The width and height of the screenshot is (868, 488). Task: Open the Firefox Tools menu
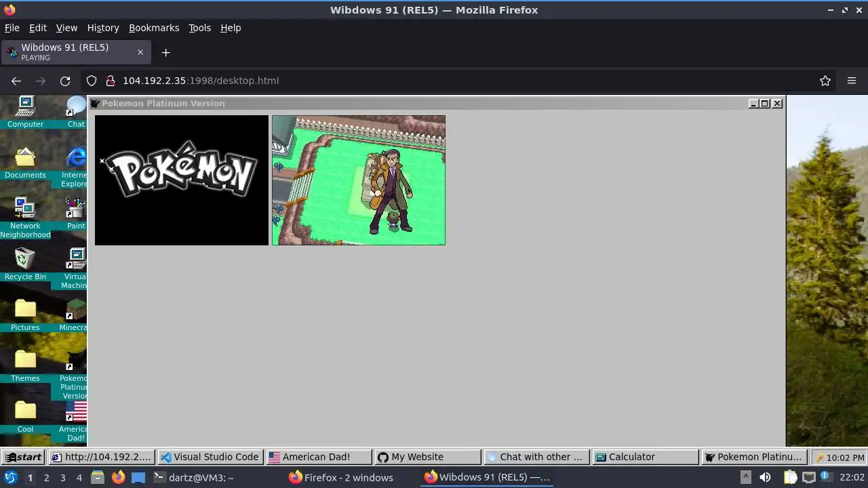(x=199, y=28)
